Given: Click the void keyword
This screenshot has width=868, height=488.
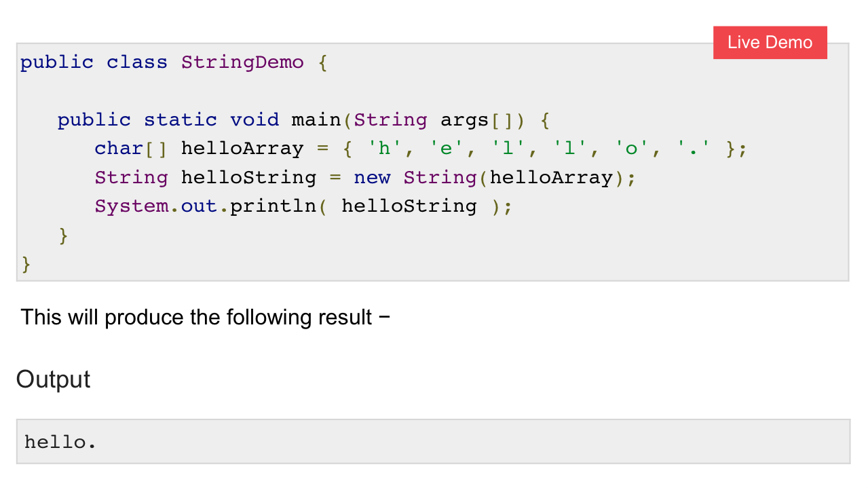Looking at the screenshot, I should point(254,120).
